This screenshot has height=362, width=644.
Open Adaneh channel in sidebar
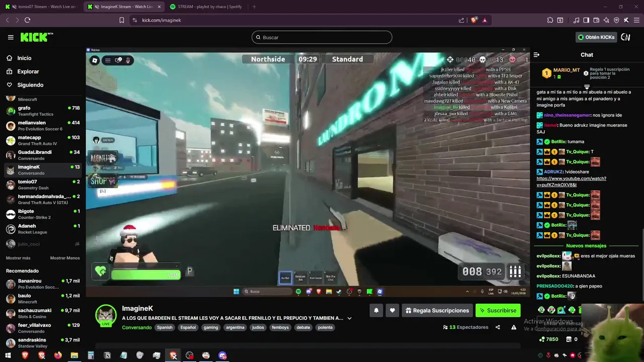(43, 229)
